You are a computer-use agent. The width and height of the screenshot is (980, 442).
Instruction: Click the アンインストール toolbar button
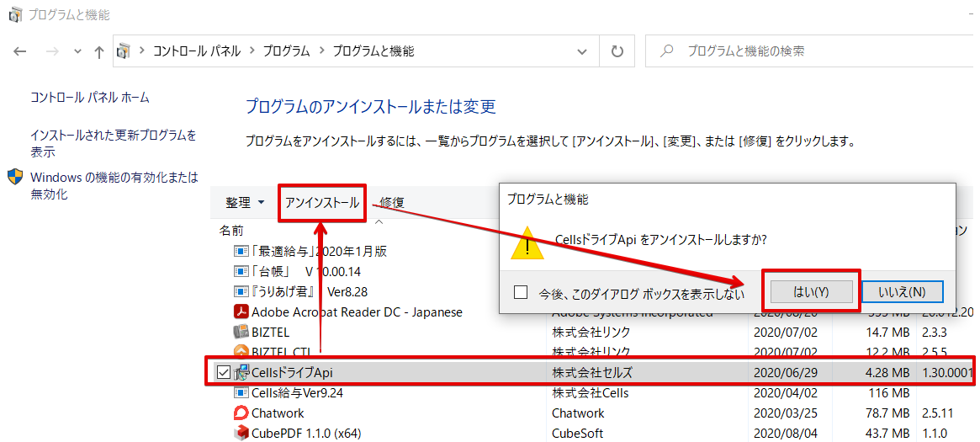pos(322,203)
